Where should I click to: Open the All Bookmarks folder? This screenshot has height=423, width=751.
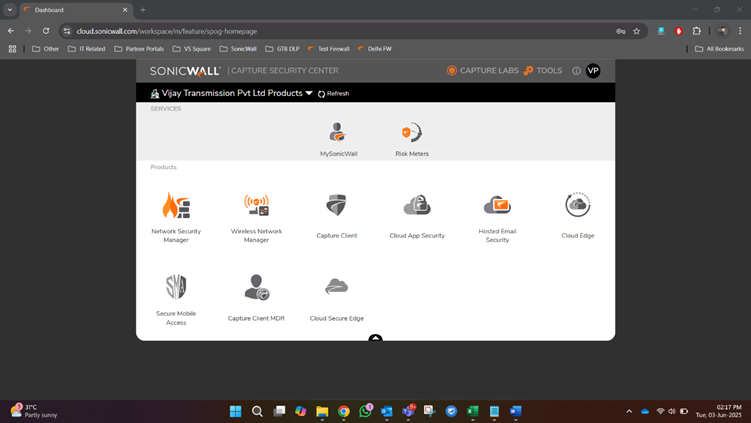tap(719, 49)
